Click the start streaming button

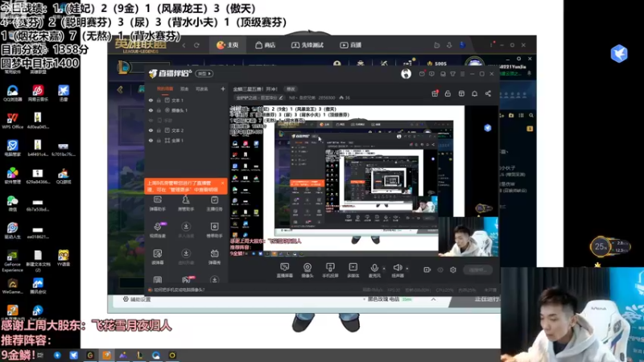pos(478,269)
